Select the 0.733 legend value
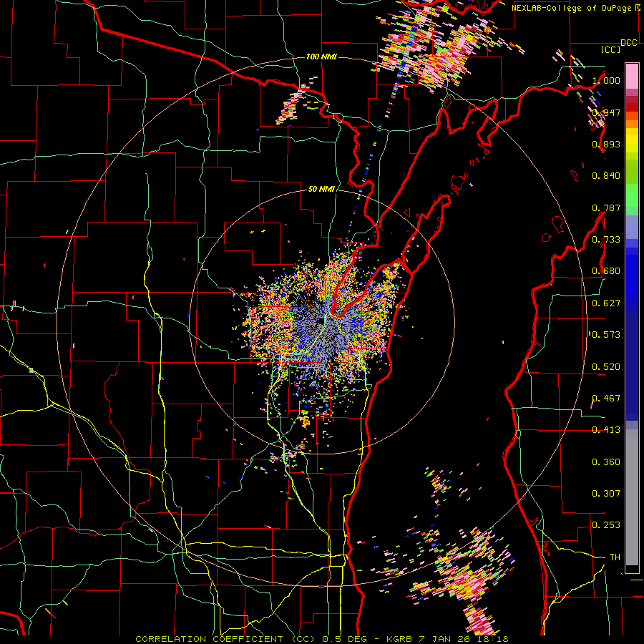The width and height of the screenshot is (644, 644). [606, 240]
